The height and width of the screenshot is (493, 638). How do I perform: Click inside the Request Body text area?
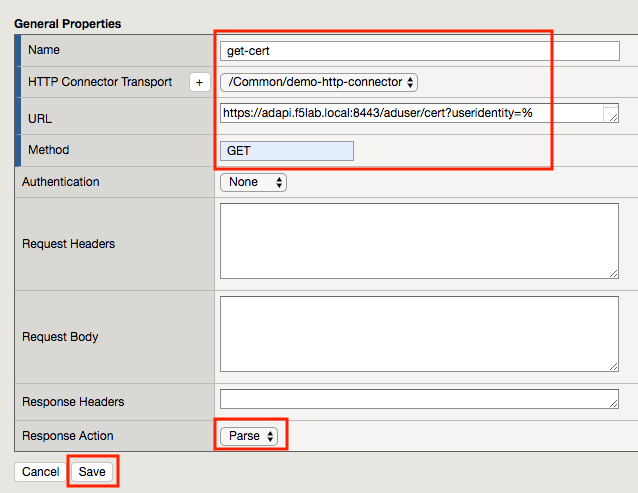pyautogui.click(x=419, y=334)
